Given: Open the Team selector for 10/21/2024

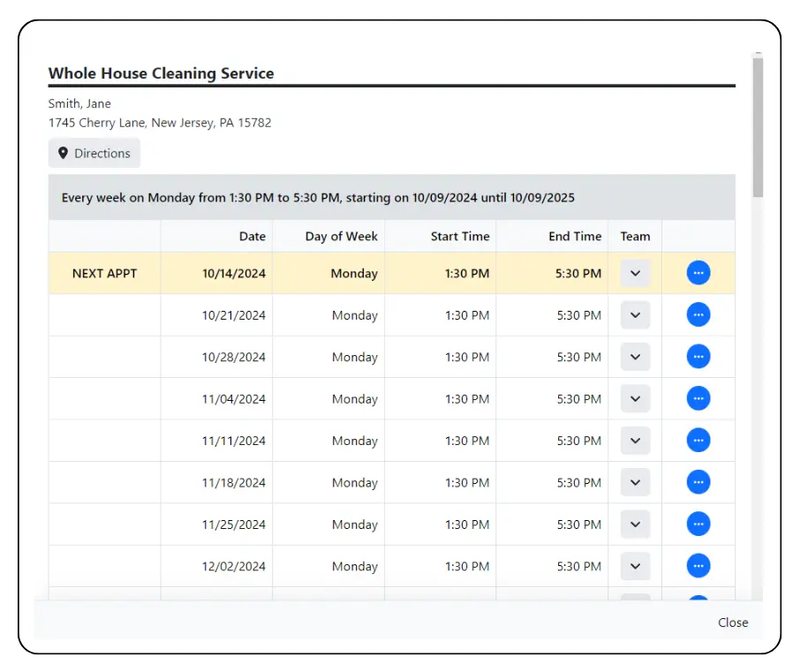Looking at the screenshot, I should click(x=634, y=314).
